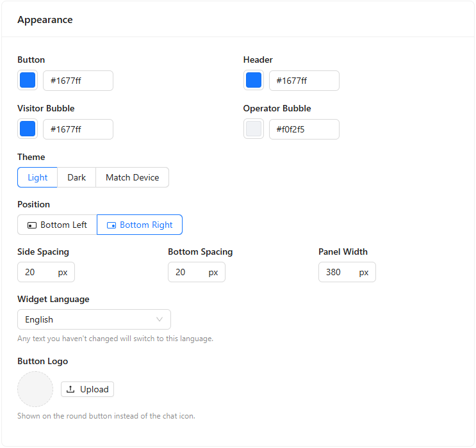Click the Theme label
Image resolution: width=476 pixels, height=448 pixels.
[31, 157]
